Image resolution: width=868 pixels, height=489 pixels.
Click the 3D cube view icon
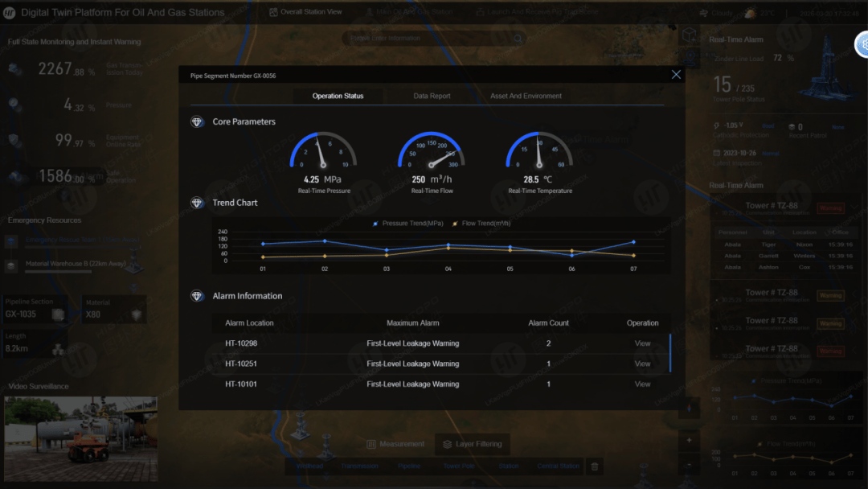click(x=690, y=35)
